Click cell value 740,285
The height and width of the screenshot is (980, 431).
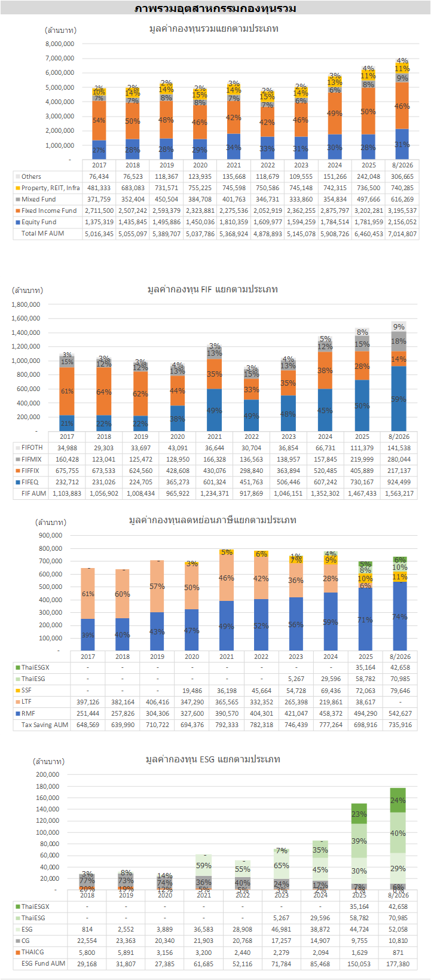(x=402, y=188)
